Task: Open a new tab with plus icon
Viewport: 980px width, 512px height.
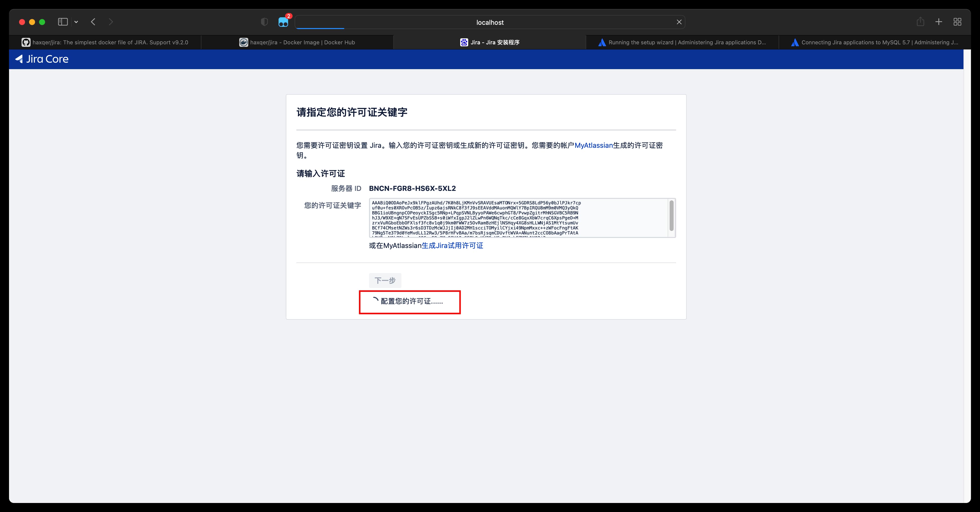Action: [939, 22]
